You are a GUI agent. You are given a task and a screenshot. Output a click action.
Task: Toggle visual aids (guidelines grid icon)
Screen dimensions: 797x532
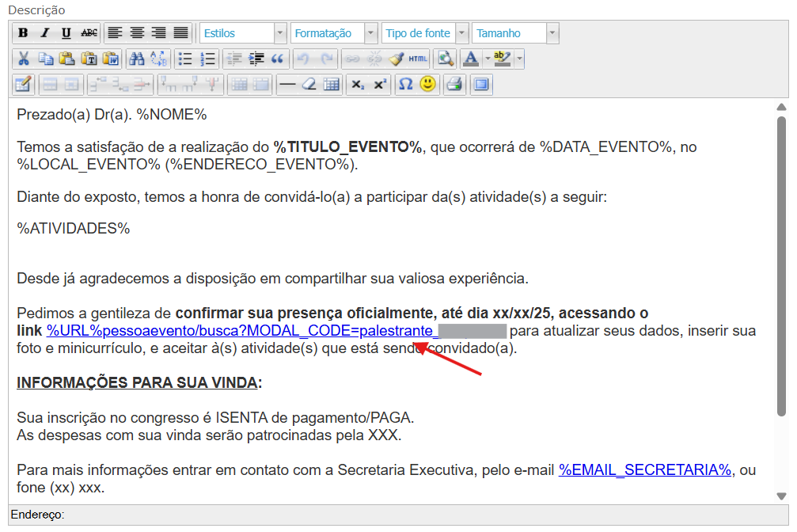coord(332,84)
